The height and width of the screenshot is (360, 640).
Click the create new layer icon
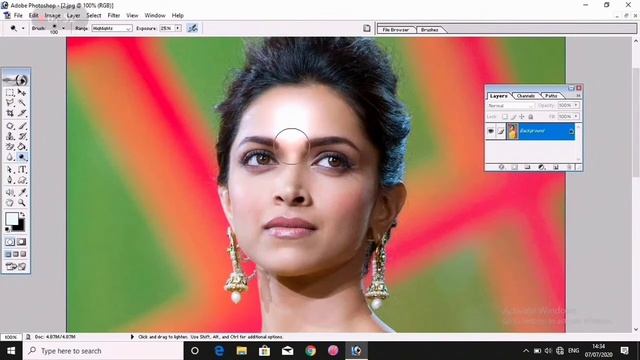(x=556, y=167)
